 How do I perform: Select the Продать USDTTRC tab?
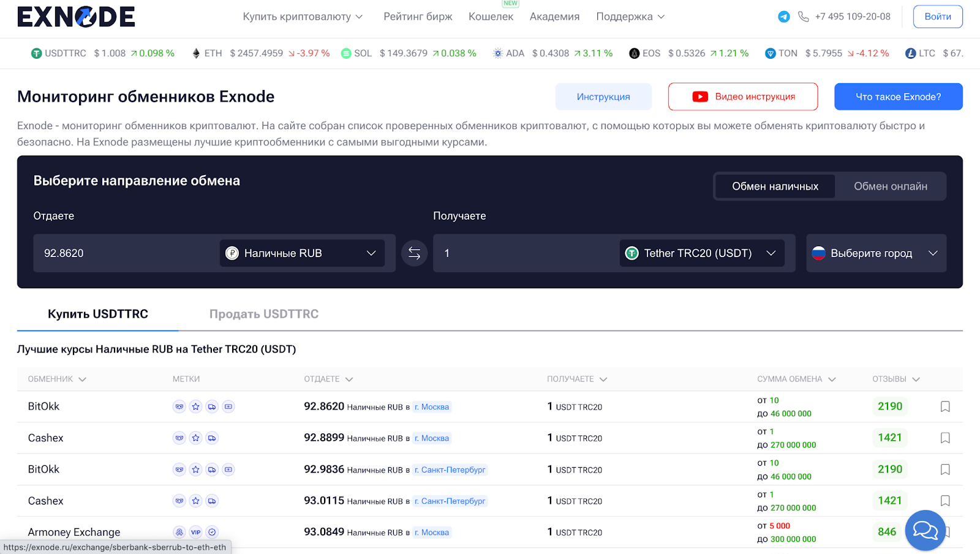(264, 314)
